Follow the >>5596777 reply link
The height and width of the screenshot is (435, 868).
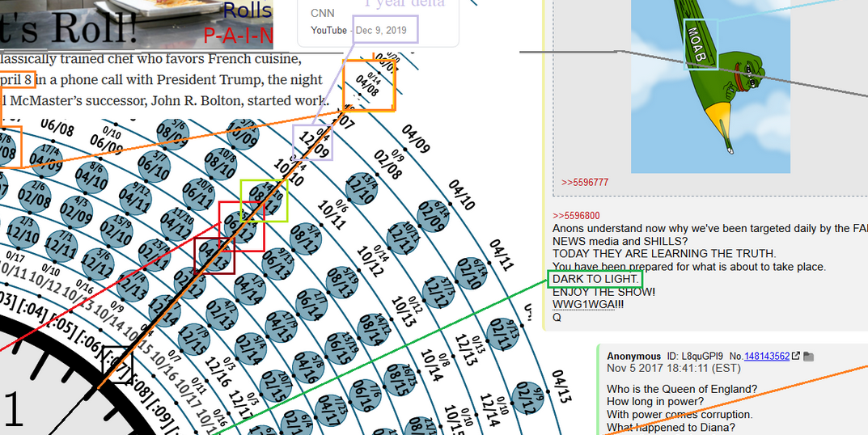(586, 182)
